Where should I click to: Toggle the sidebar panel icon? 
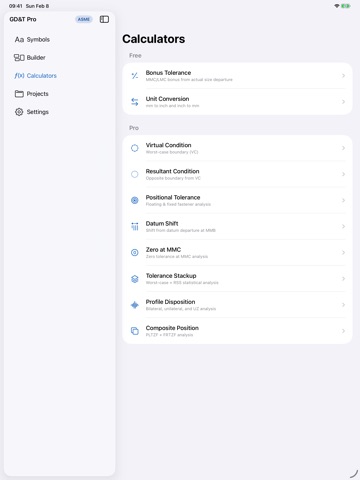(x=104, y=19)
